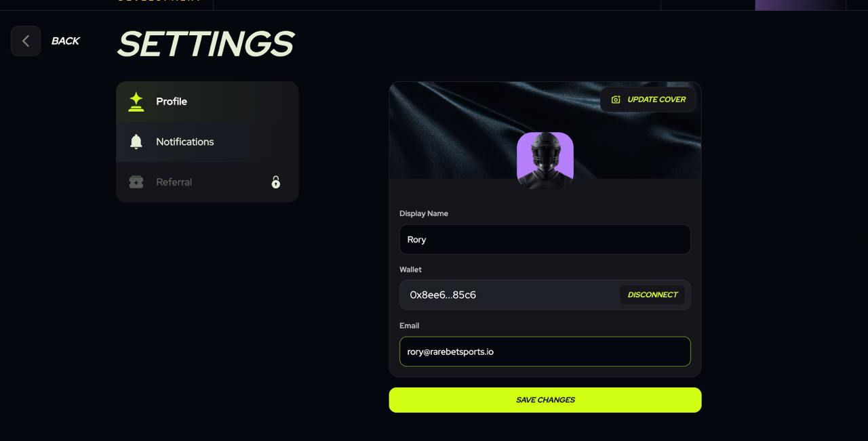This screenshot has width=868, height=441.
Task: Click the back chevron arrow button
Action: click(x=26, y=41)
